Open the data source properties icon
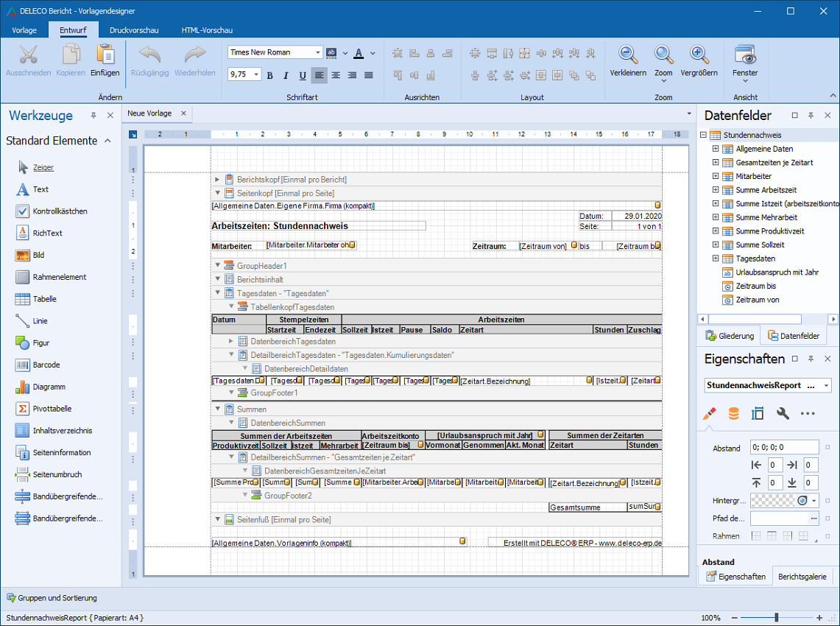This screenshot has width=840, height=626. 733,414
